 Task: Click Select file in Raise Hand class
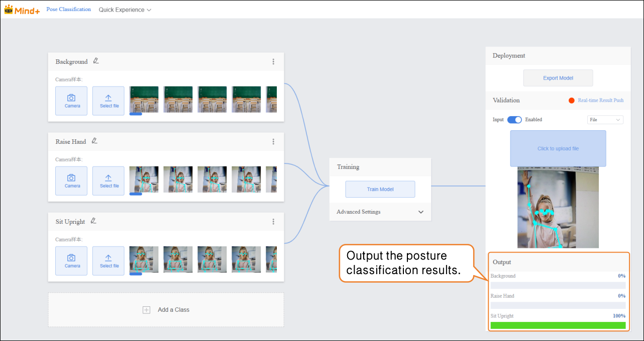109,181
